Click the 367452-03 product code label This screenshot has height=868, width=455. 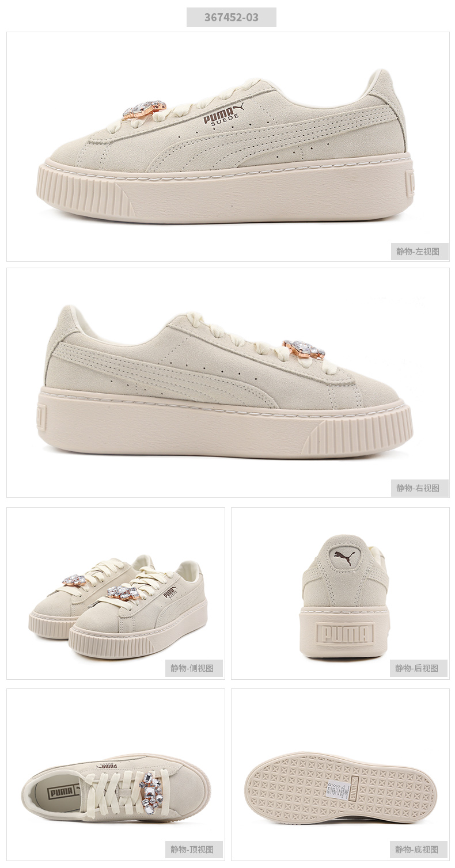click(x=231, y=17)
